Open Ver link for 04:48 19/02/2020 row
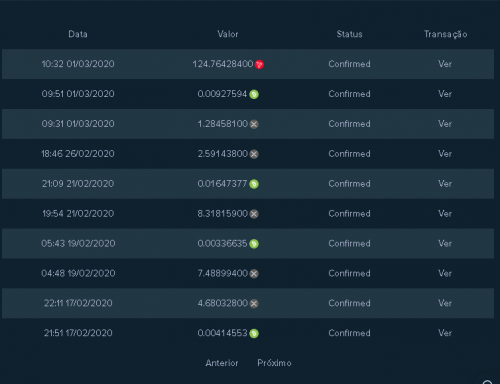 [445, 273]
